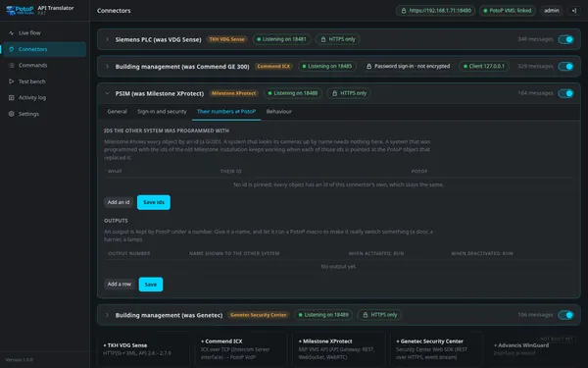The image size is (588, 368).
Task: Click the admin user badge
Action: tap(552, 11)
